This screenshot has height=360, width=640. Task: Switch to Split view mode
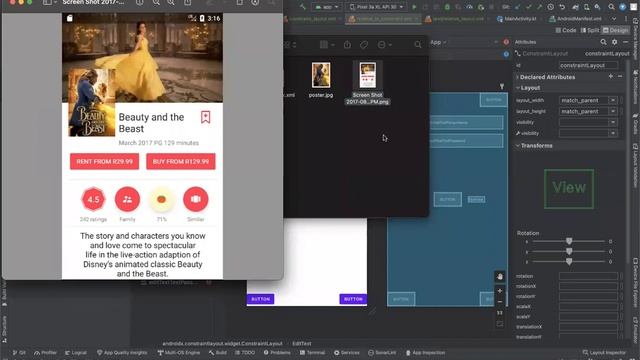click(590, 30)
